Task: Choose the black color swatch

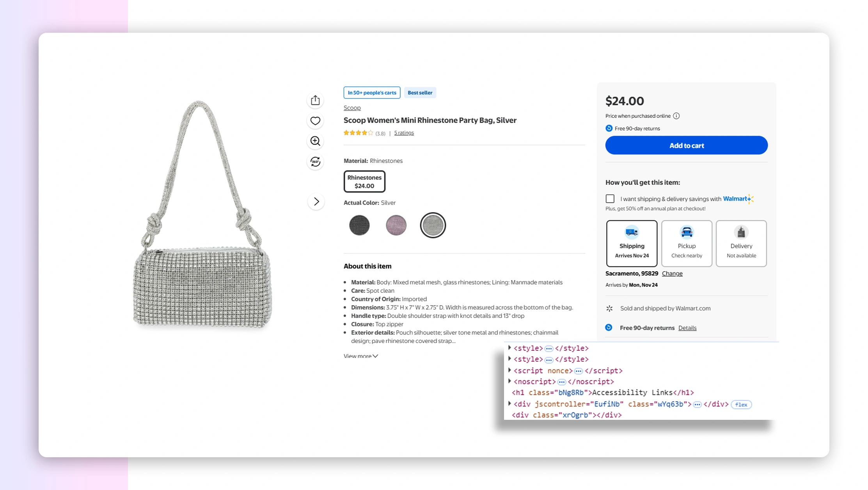Action: point(359,225)
